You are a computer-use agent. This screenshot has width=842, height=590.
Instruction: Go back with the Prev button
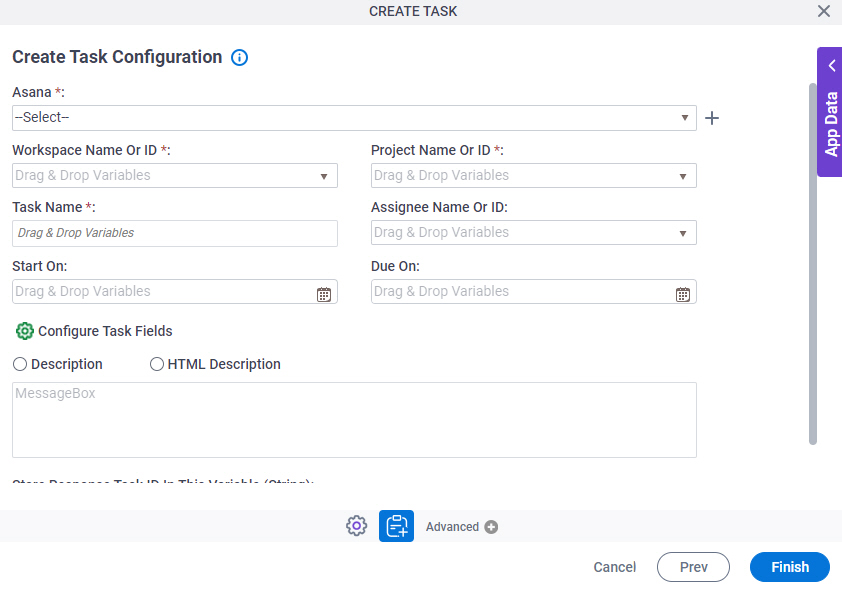coord(693,567)
